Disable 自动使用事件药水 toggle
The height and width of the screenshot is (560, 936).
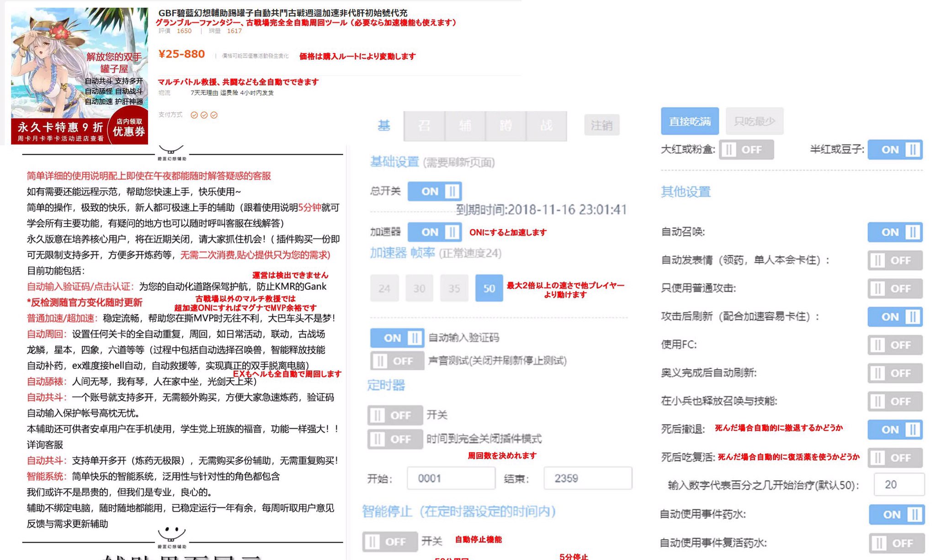point(896,514)
